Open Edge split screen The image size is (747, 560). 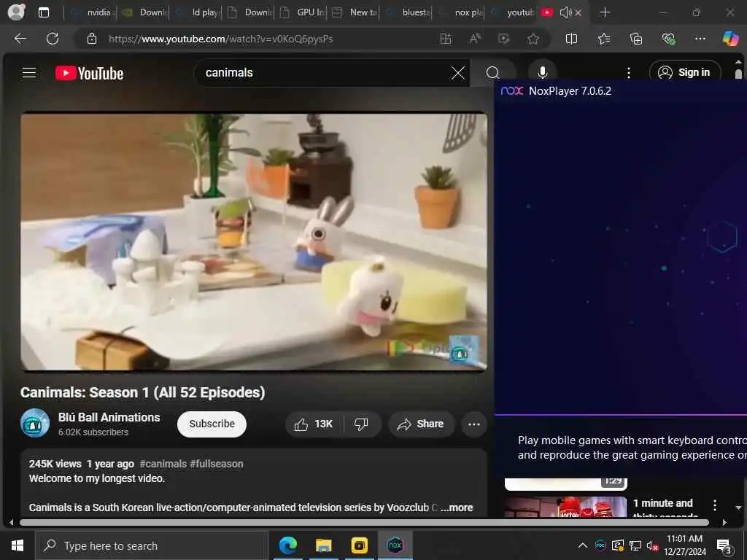click(571, 39)
